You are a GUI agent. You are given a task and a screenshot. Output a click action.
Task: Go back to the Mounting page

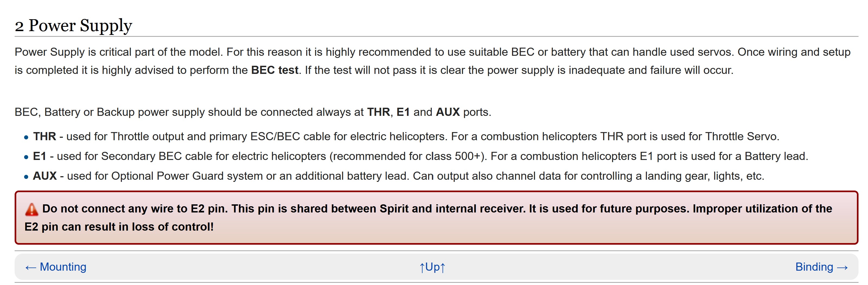pos(63,267)
